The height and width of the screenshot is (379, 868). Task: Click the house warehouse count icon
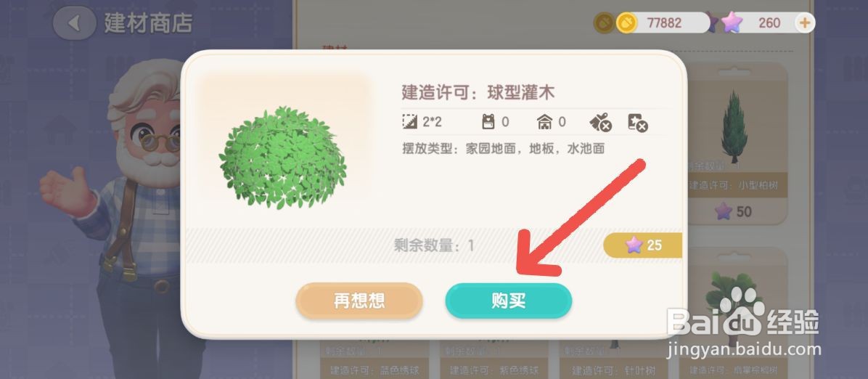tap(545, 122)
